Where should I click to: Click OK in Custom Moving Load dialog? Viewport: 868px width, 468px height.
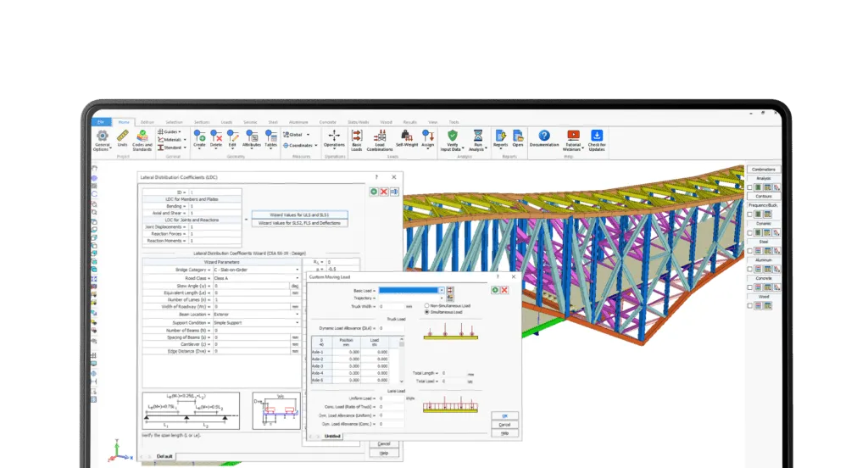coord(504,416)
